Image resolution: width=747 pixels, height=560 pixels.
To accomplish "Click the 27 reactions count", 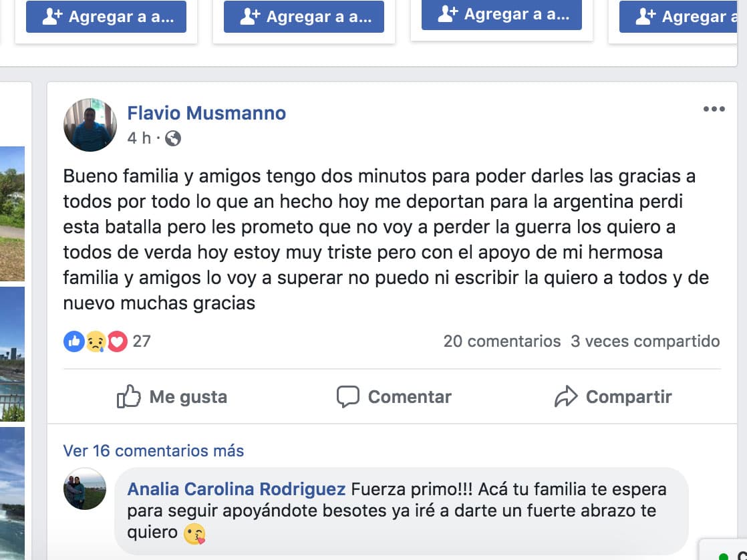I will (x=142, y=341).
